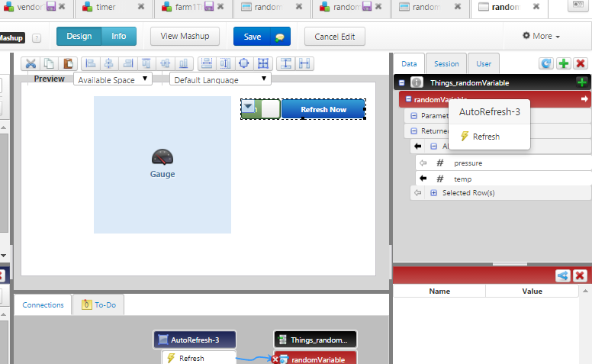Align selected widgets to bottom edge

pyautogui.click(x=184, y=63)
